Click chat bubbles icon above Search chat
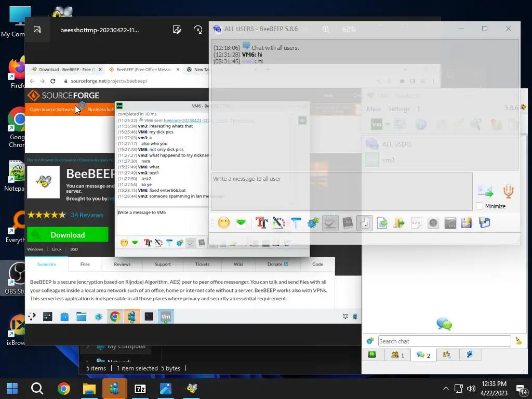The height and width of the screenshot is (399, 532). coord(444,324)
